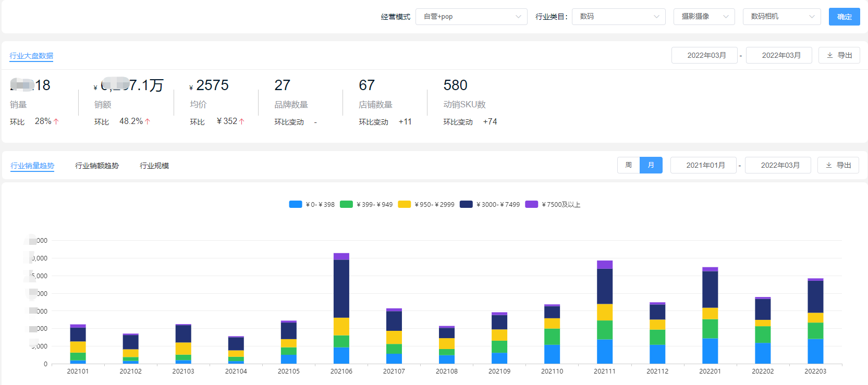
Task: Open the 数码 industry category dropdown
Action: pos(619,17)
